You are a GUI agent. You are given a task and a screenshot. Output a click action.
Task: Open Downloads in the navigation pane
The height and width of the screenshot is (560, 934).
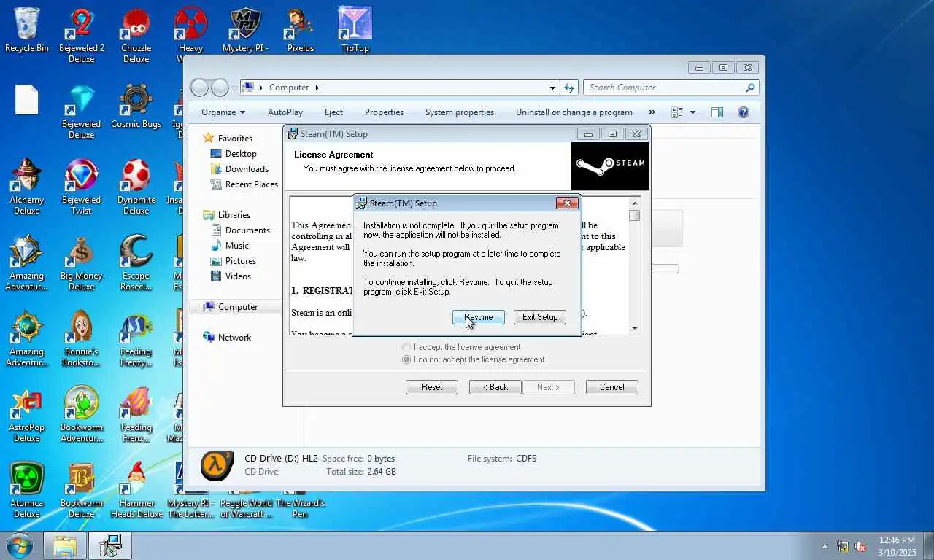(239, 169)
